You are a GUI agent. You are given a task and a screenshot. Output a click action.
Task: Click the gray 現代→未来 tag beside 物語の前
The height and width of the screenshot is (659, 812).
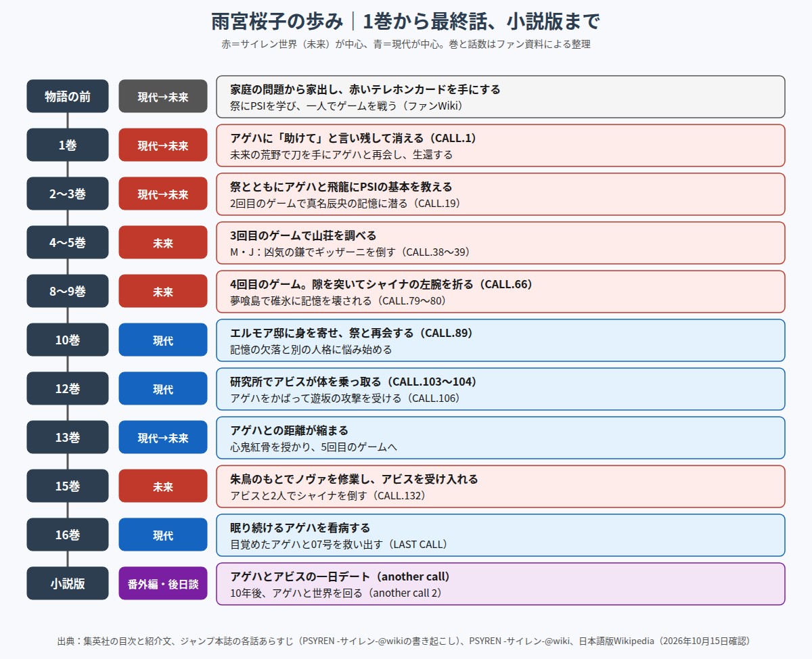point(163,96)
